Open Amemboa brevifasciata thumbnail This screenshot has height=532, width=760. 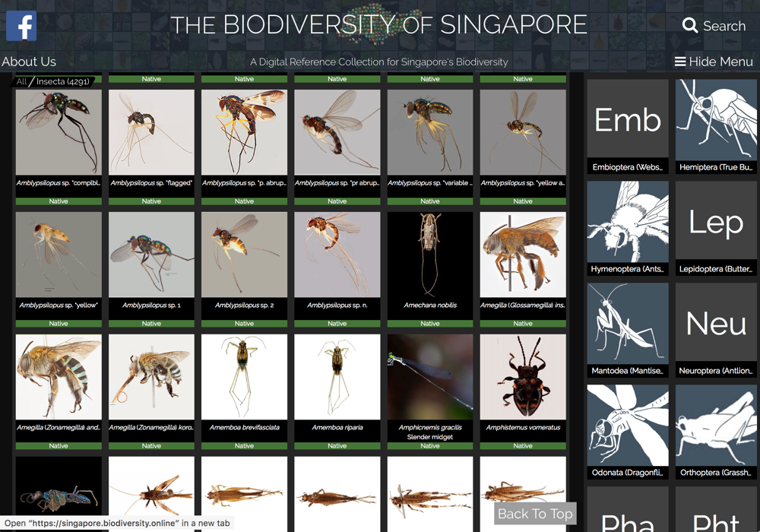(x=244, y=377)
